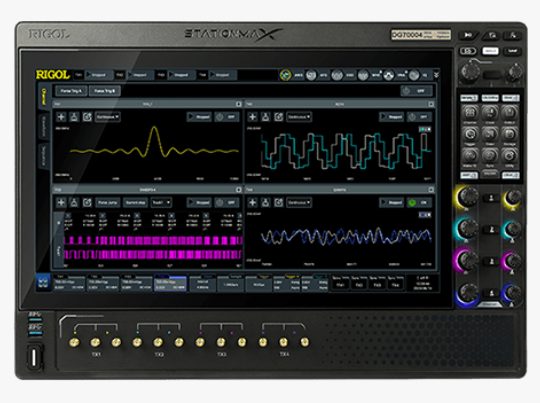
Task: Toggle the small display switch in CH4 graph
Action: pyautogui.click(x=425, y=215)
